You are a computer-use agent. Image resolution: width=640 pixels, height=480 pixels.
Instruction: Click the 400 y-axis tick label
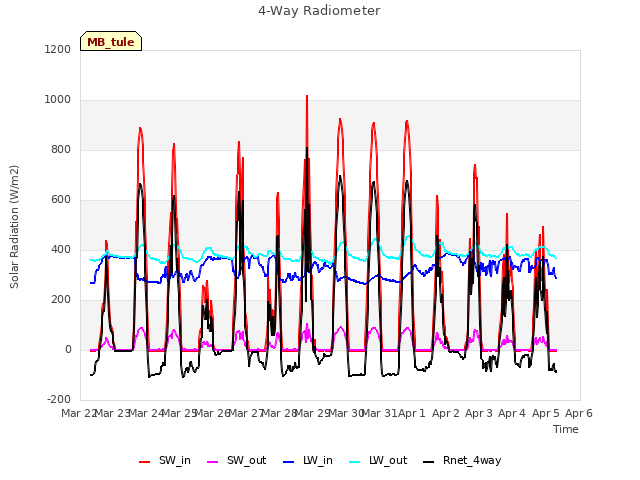tap(61, 249)
